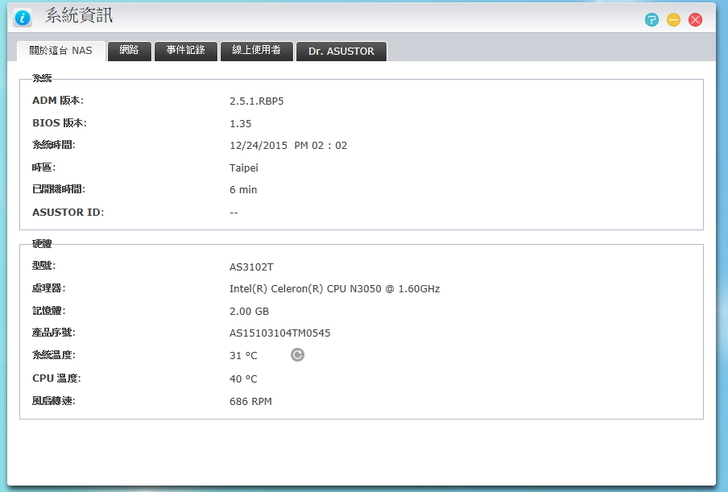
Task: Click the serial number AS15103104TM0545
Action: (280, 333)
